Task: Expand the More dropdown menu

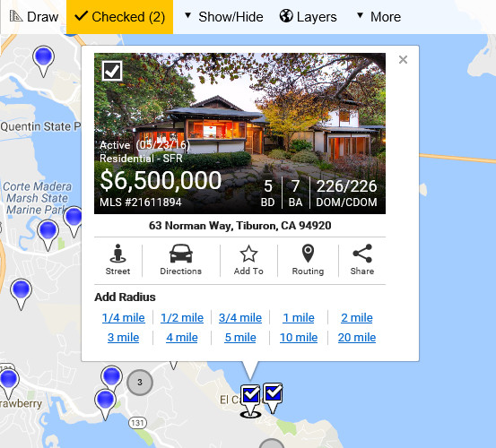Action: point(379,17)
